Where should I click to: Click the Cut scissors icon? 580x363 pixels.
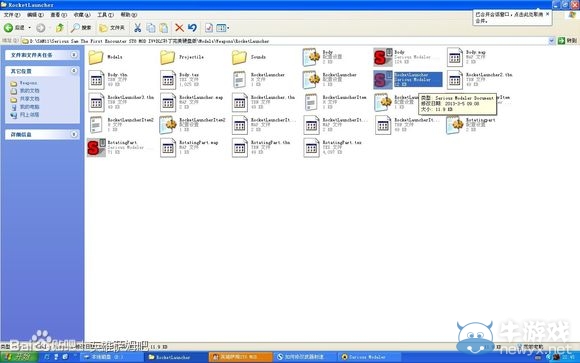(137, 28)
